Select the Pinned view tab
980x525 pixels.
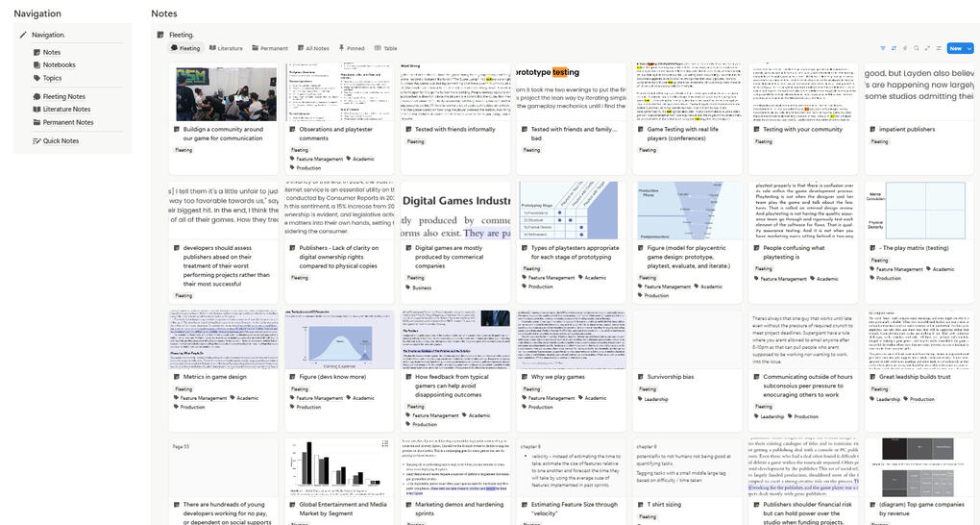351,48
